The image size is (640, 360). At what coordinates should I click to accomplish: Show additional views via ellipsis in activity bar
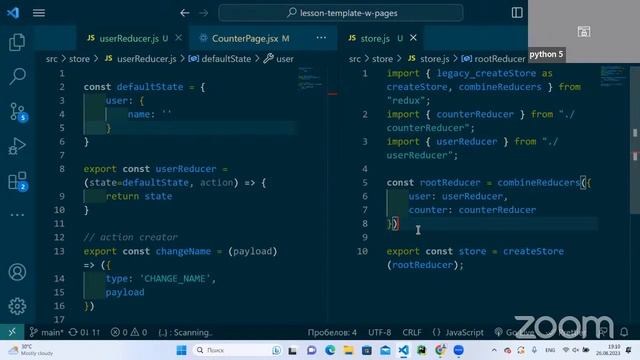17,215
